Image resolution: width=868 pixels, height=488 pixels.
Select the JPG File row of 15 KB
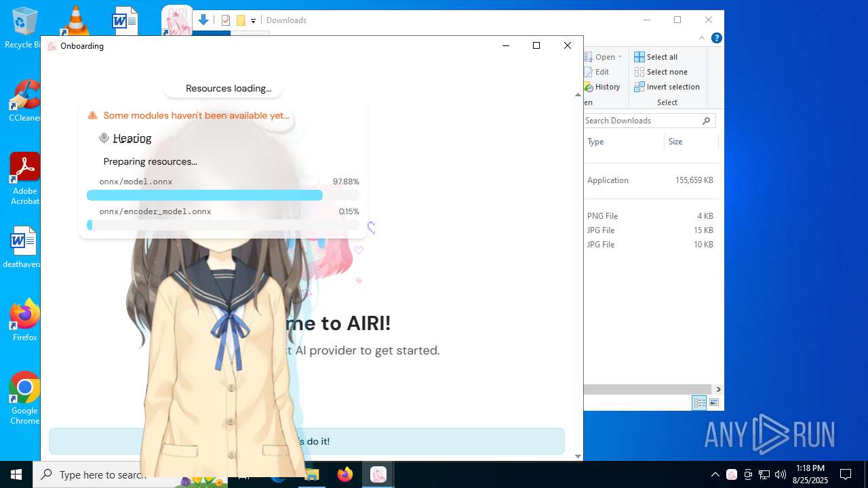(651, 230)
